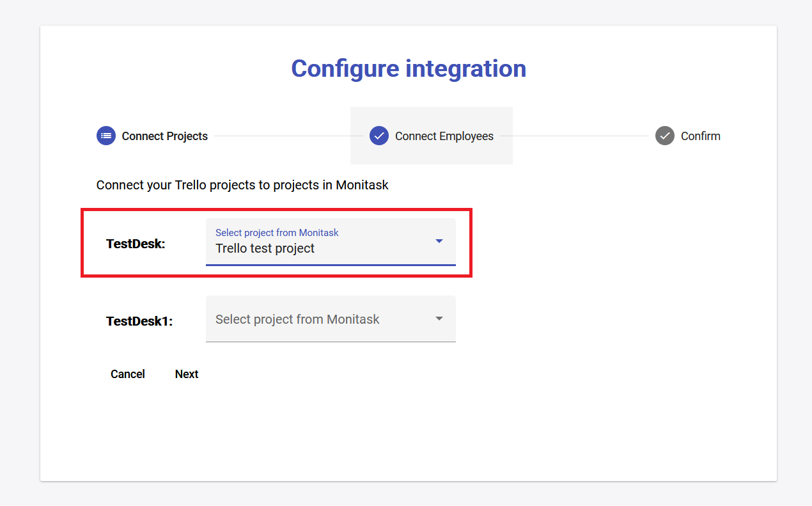Click the 'TestDesk1:' row label
The height and width of the screenshot is (506, 812).
139,321
